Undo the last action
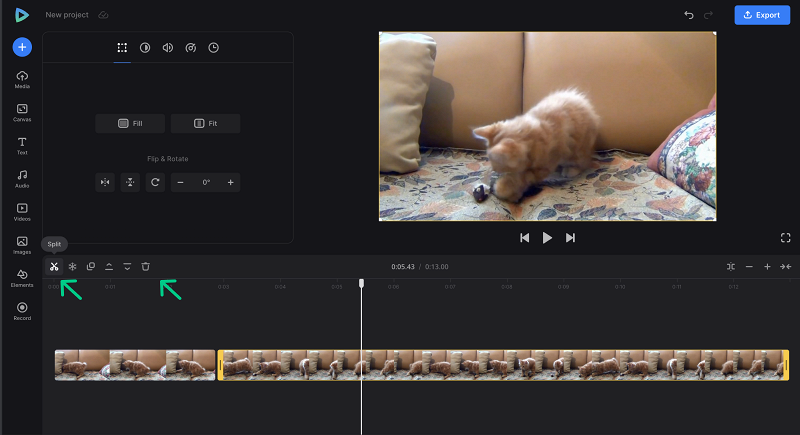This screenshot has height=435, width=800. [x=689, y=15]
